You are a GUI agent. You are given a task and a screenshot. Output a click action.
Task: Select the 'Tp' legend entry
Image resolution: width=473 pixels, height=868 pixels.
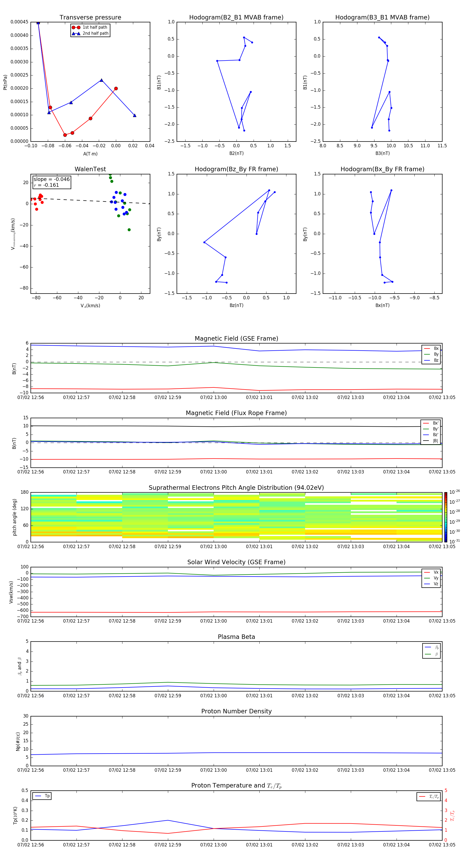(x=42, y=796)
